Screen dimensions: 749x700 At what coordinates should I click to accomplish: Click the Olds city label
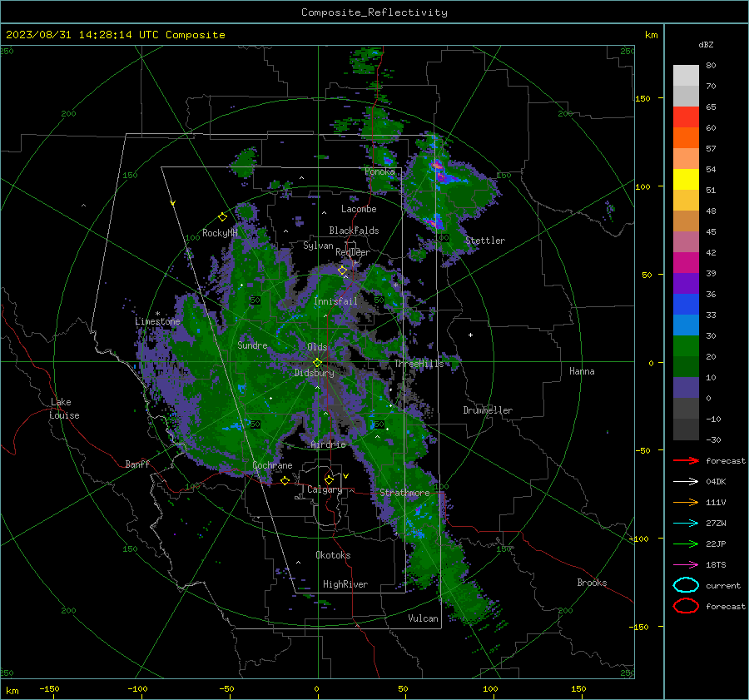(x=317, y=347)
